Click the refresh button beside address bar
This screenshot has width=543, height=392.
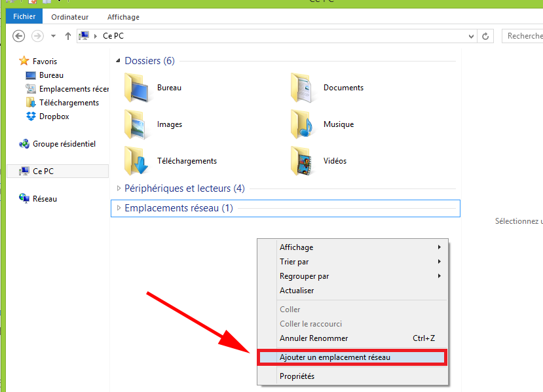(485, 36)
